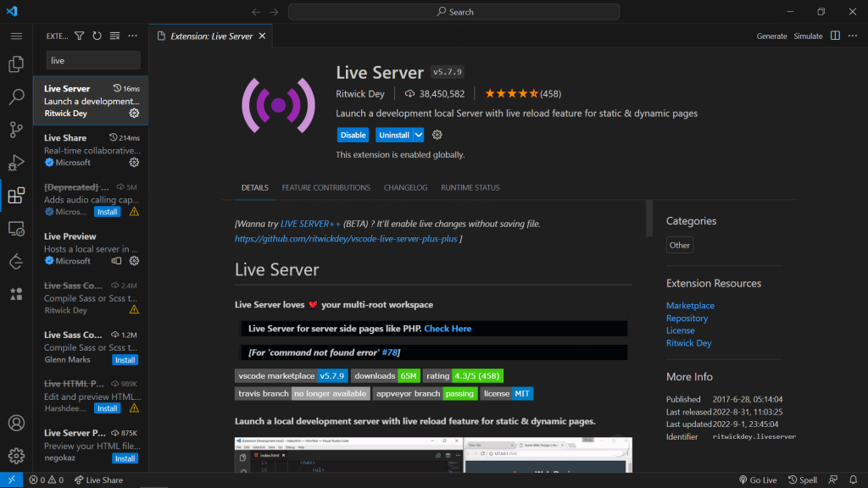Select Live Preview in the extensions list
Viewport: 868px width, 488px height.
(91, 248)
